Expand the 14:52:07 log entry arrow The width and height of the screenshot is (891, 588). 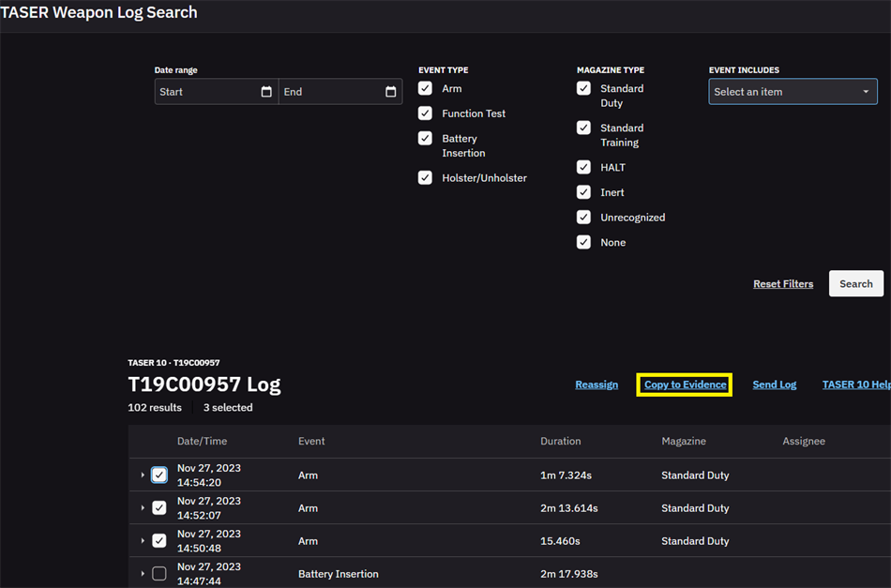coord(143,508)
